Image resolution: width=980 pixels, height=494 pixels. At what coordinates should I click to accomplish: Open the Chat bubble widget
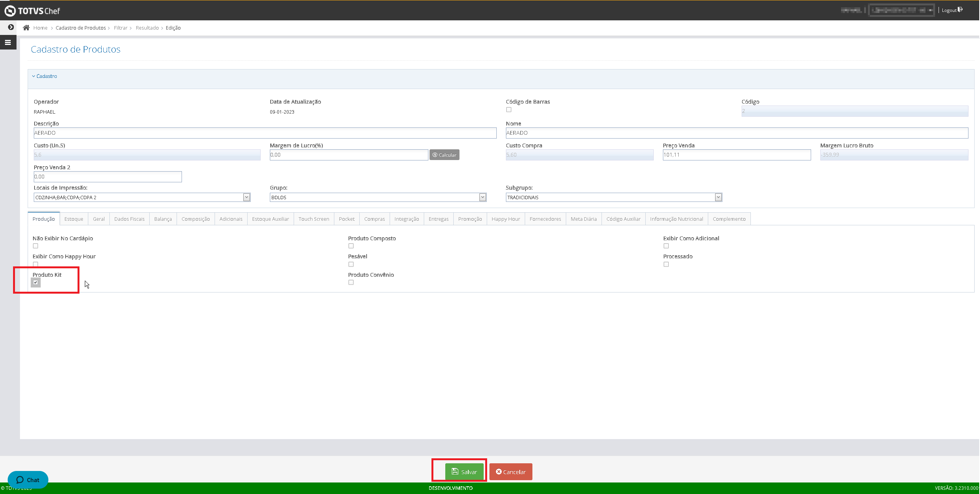pos(28,480)
